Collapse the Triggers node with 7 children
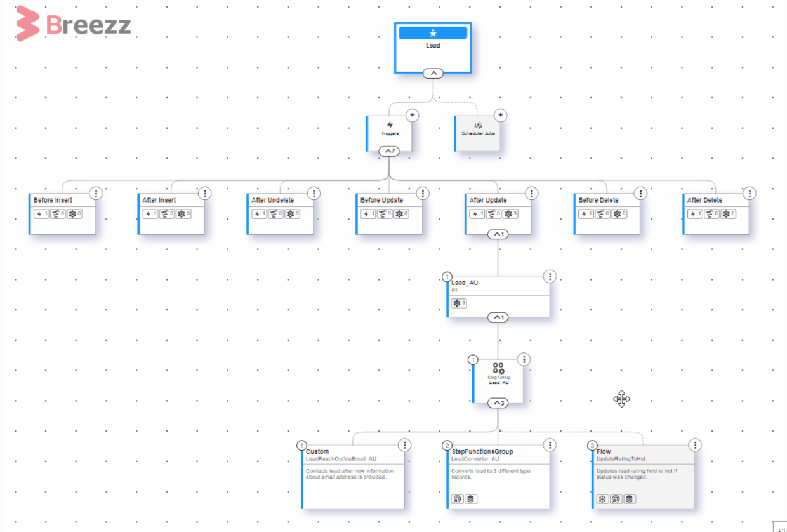The image size is (787, 532). pos(389,151)
